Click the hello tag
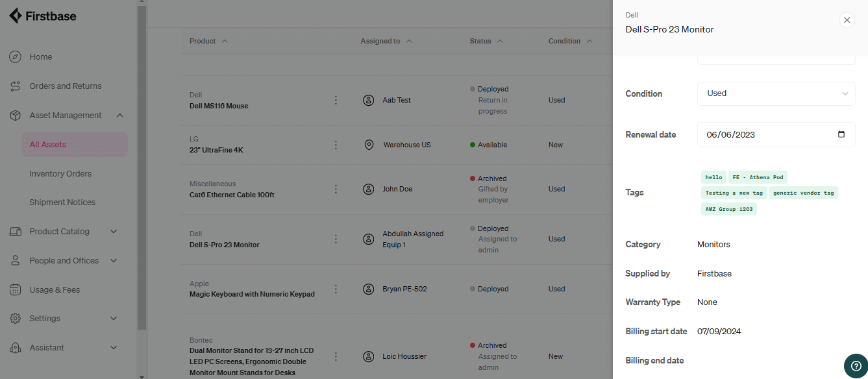The width and height of the screenshot is (868, 379). [713, 177]
